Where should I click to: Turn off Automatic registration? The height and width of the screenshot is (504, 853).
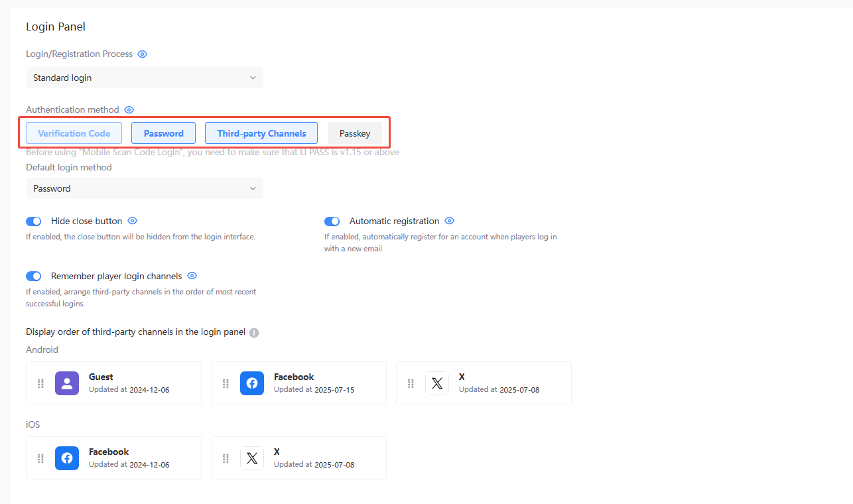(x=332, y=221)
